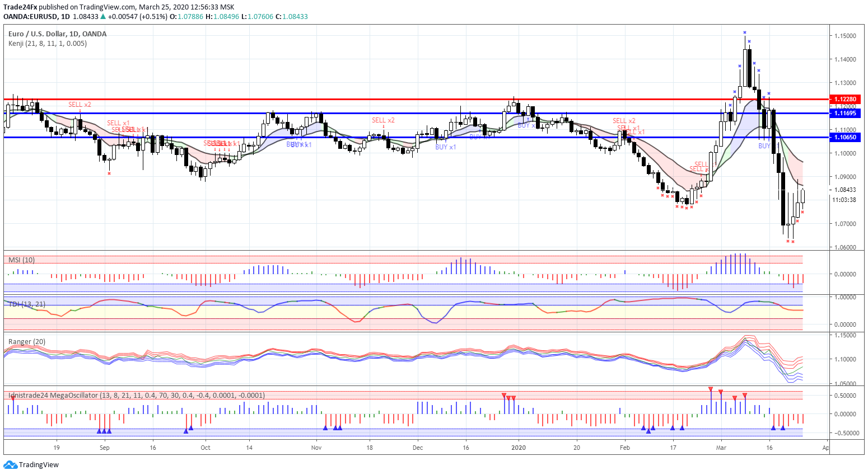868x475 pixels.
Task: Click the −0.50000 MegaOscillator axis label
Action: pyautogui.click(x=844, y=433)
